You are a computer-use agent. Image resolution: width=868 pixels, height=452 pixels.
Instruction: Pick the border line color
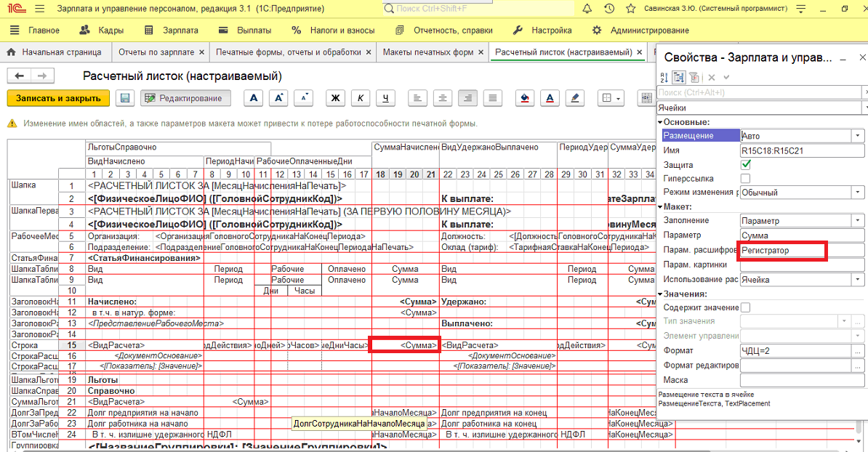[x=575, y=99]
